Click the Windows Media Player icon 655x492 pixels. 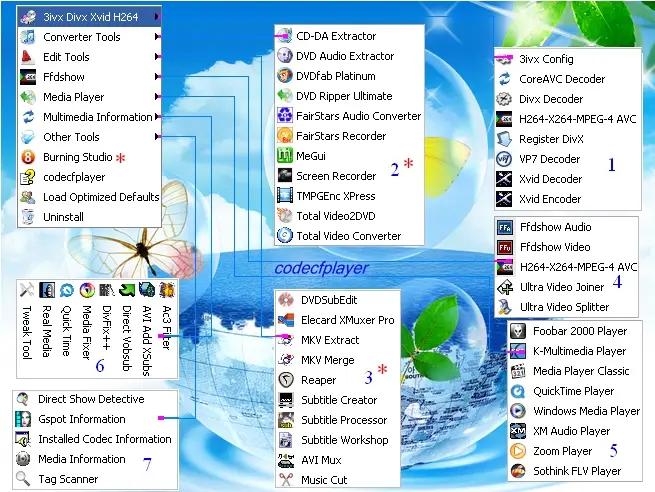pos(518,411)
